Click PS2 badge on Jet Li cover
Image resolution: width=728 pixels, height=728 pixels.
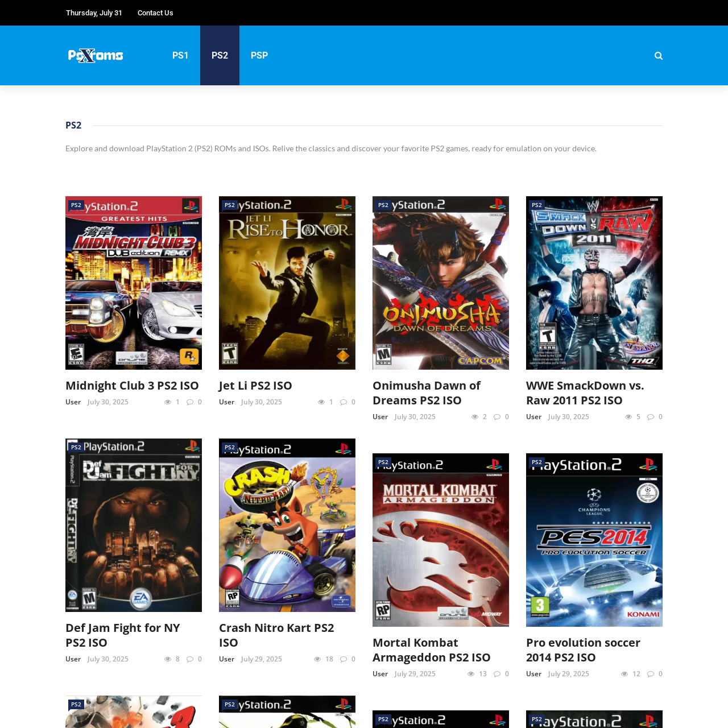point(230,205)
